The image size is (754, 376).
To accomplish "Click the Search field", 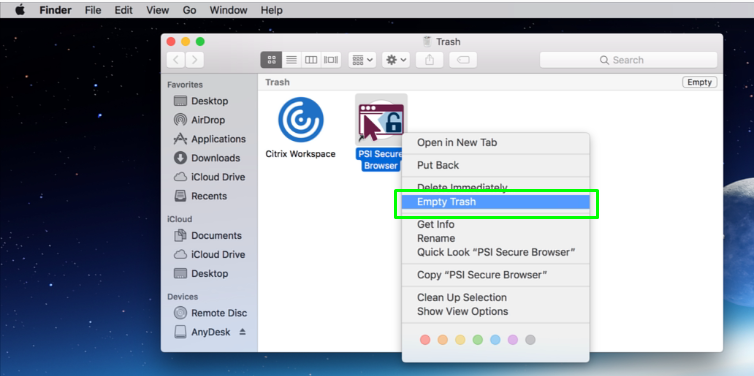I will [x=628, y=60].
